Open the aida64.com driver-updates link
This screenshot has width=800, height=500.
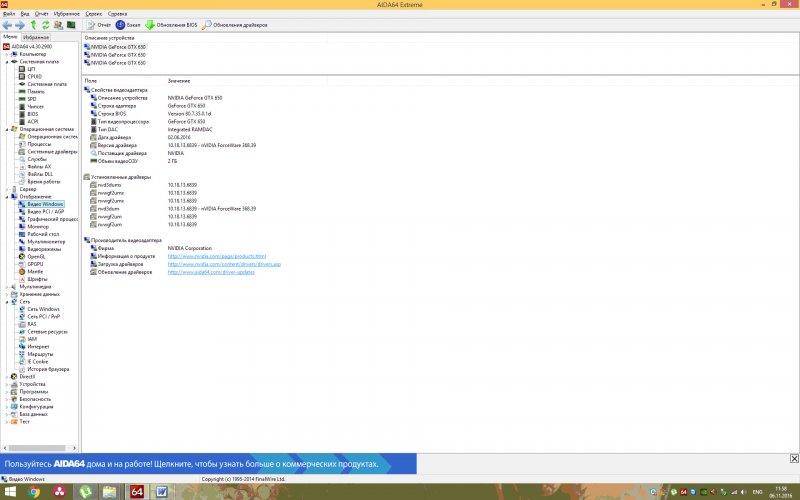click(211, 271)
